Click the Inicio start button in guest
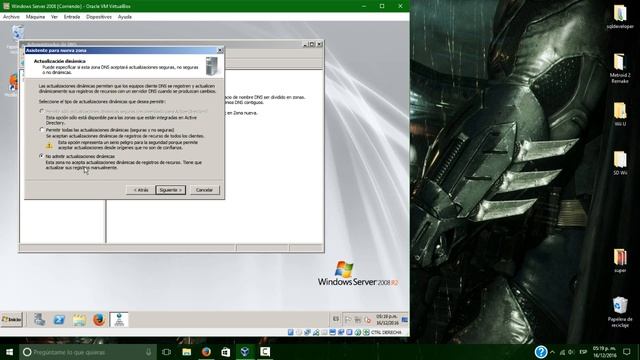640x360 pixels. point(11,319)
